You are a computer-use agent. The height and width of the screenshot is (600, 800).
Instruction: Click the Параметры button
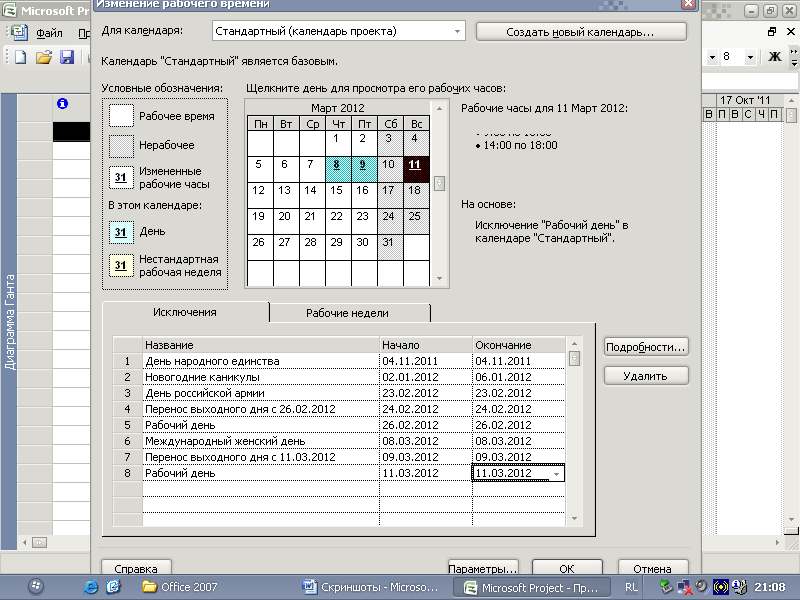(483, 568)
